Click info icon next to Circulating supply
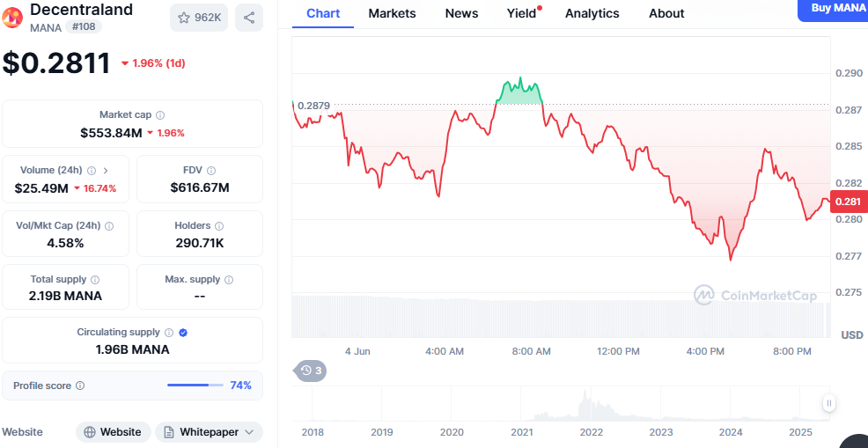The width and height of the screenshot is (868, 448). (169, 333)
